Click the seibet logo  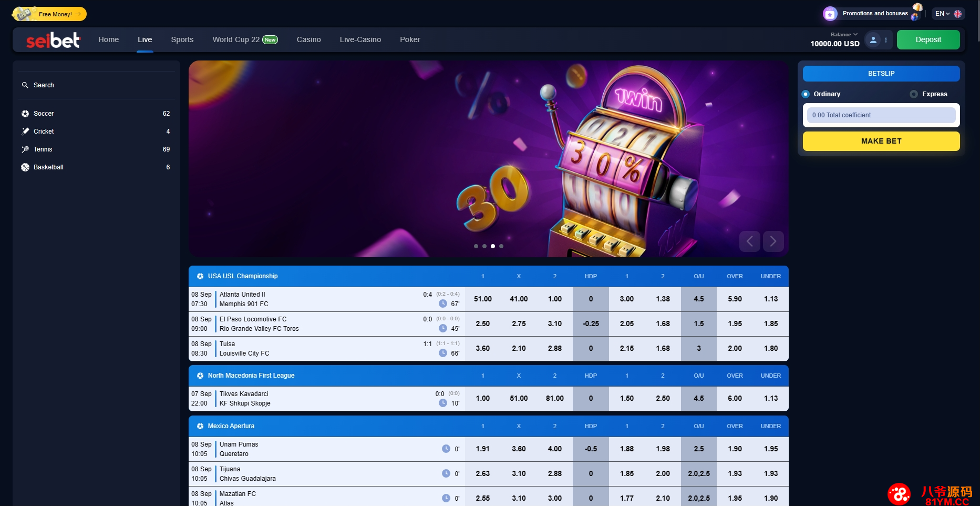(53, 40)
